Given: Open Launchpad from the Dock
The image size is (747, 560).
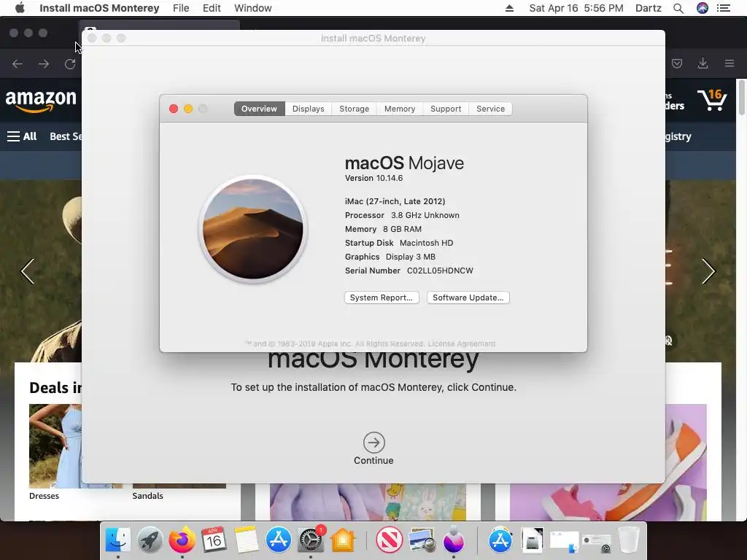Looking at the screenshot, I should pyautogui.click(x=150, y=540).
